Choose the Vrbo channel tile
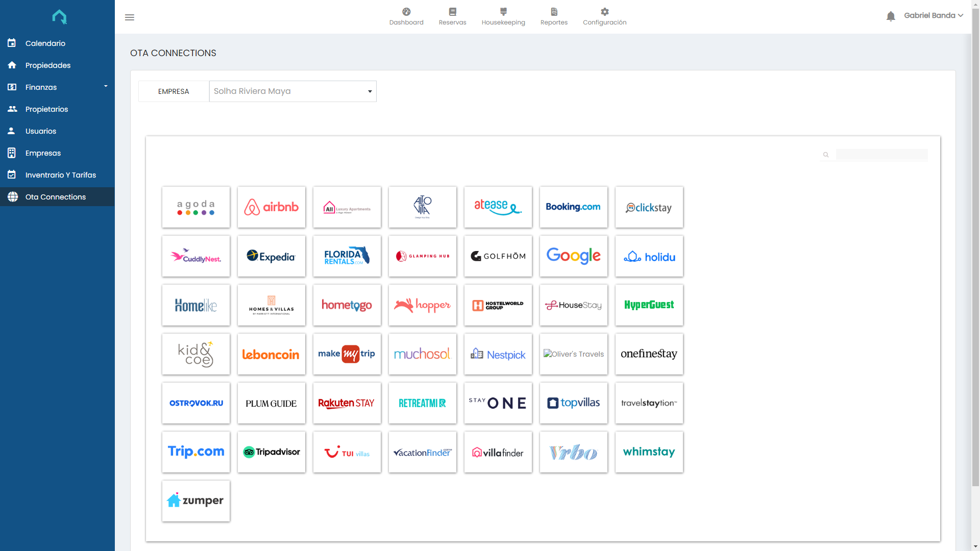980x551 pixels. (573, 452)
